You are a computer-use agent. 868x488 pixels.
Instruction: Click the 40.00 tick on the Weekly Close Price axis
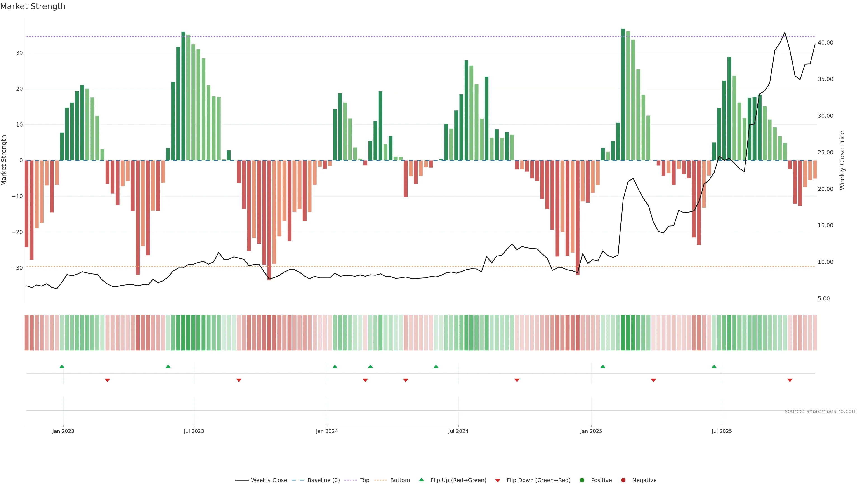[825, 43]
